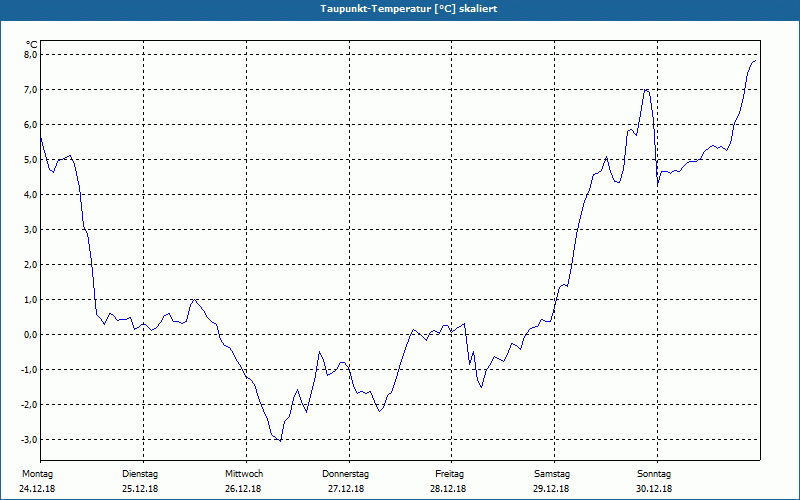Select the -2,0 y-axis value
This screenshot has height=500, width=800.
coord(30,405)
